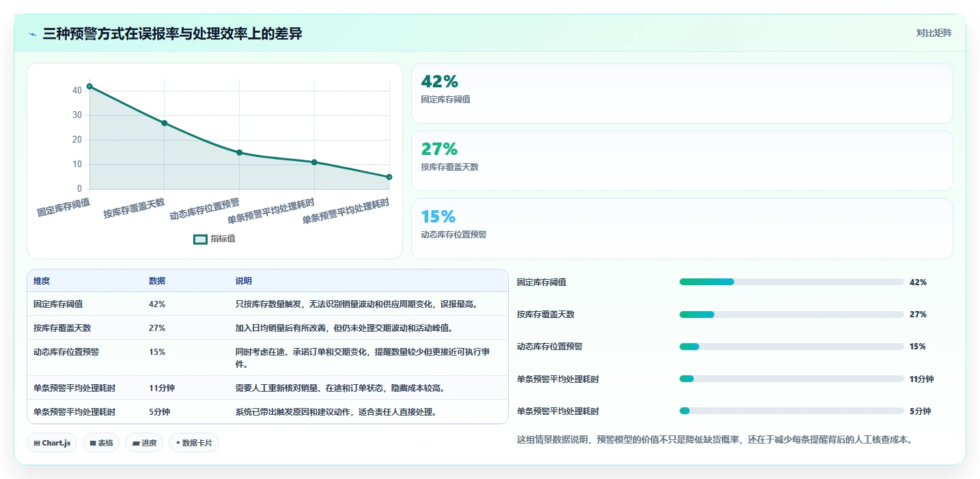Select the chart data point at value 11
This screenshot has height=479, width=980.
[x=314, y=162]
